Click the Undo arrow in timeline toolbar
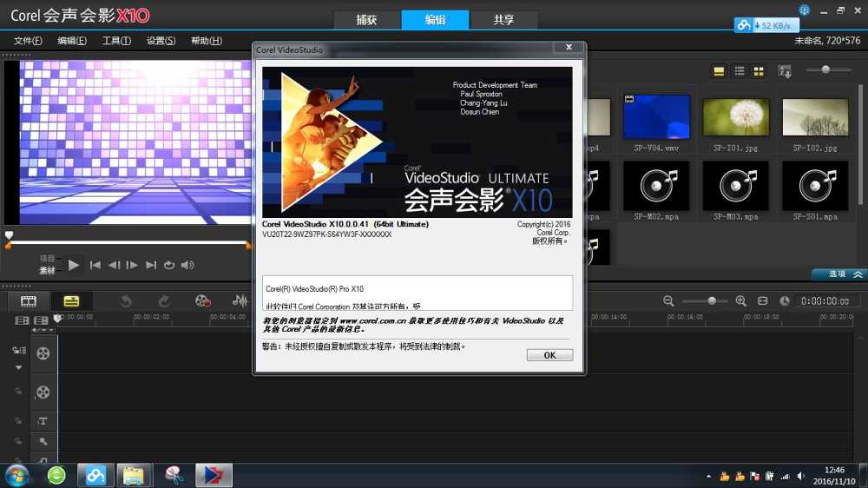868x488 pixels. [126, 300]
